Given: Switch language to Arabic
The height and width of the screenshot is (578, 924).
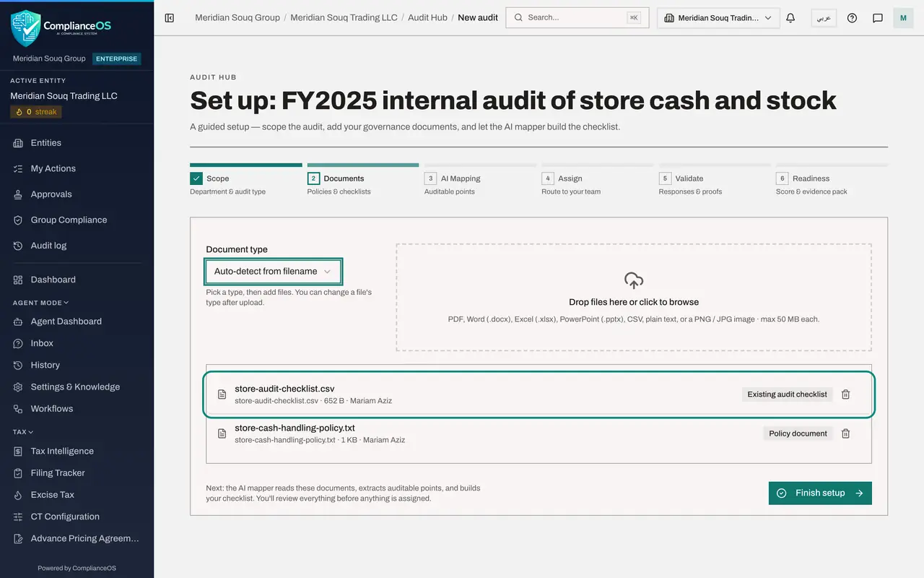Looking at the screenshot, I should [824, 17].
